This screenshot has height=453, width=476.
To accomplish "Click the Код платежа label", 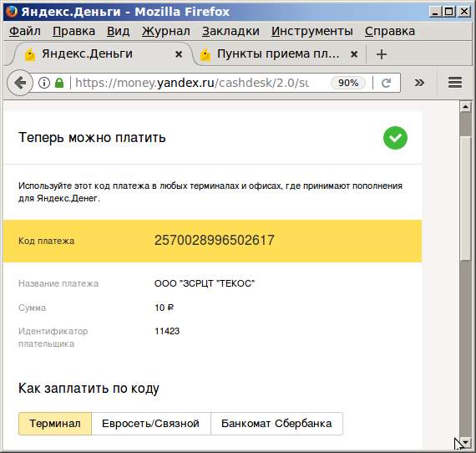I will coord(47,241).
